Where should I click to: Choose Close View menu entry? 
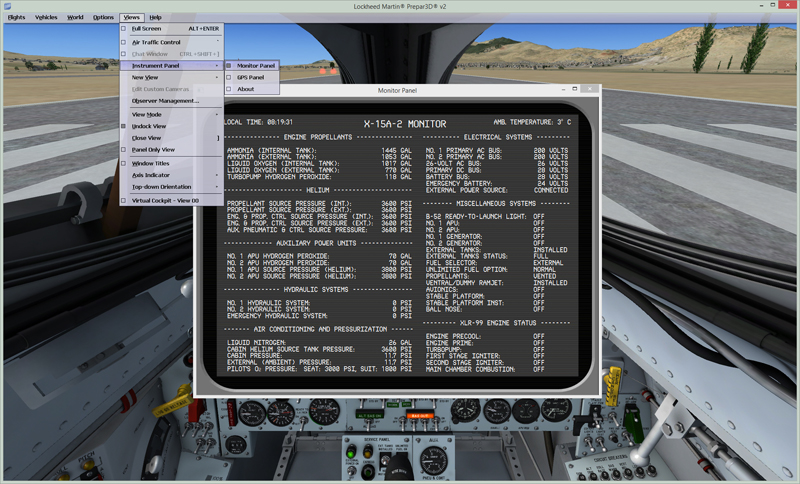(x=171, y=138)
